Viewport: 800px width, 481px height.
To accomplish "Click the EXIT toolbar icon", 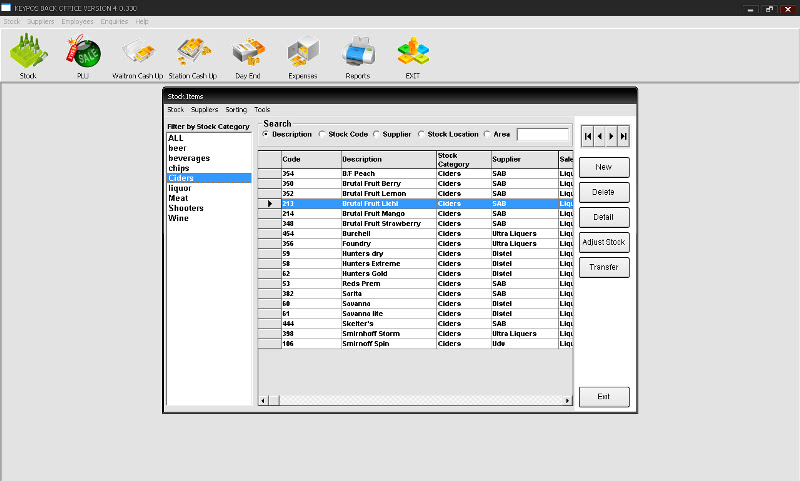I will pos(413,56).
